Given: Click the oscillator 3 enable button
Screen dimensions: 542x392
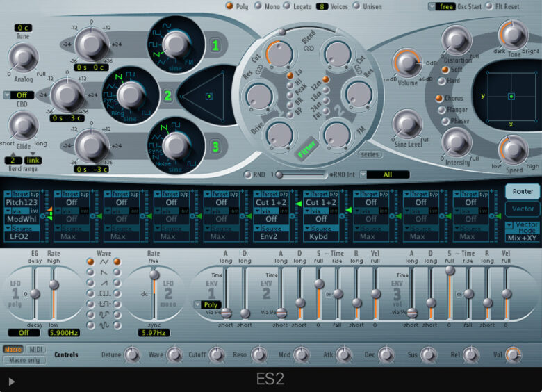Looking at the screenshot, I should tap(215, 147).
